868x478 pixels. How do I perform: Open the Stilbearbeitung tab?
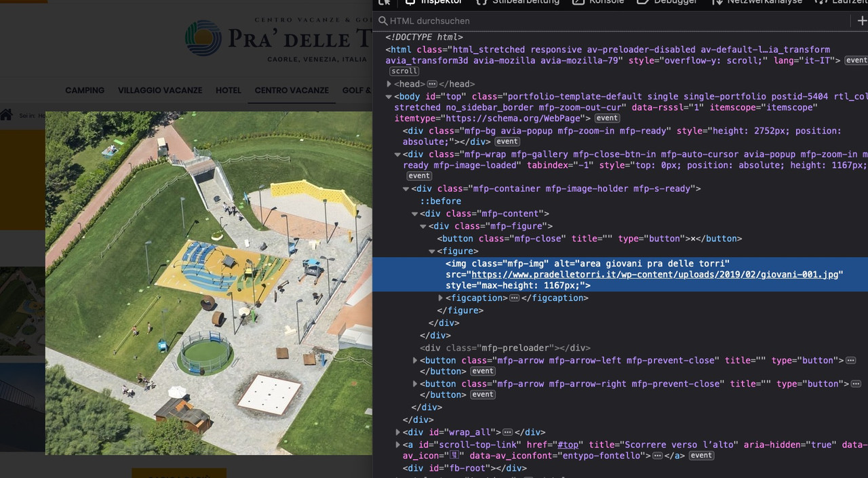click(x=518, y=2)
